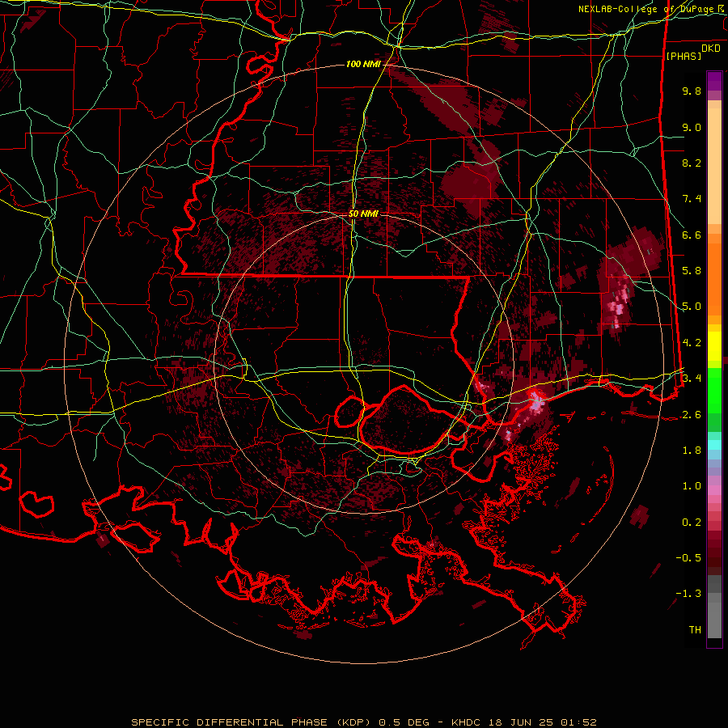This screenshot has height=728, width=728.
Task: Click the 2.6 value on the color scale
Action: (692, 415)
